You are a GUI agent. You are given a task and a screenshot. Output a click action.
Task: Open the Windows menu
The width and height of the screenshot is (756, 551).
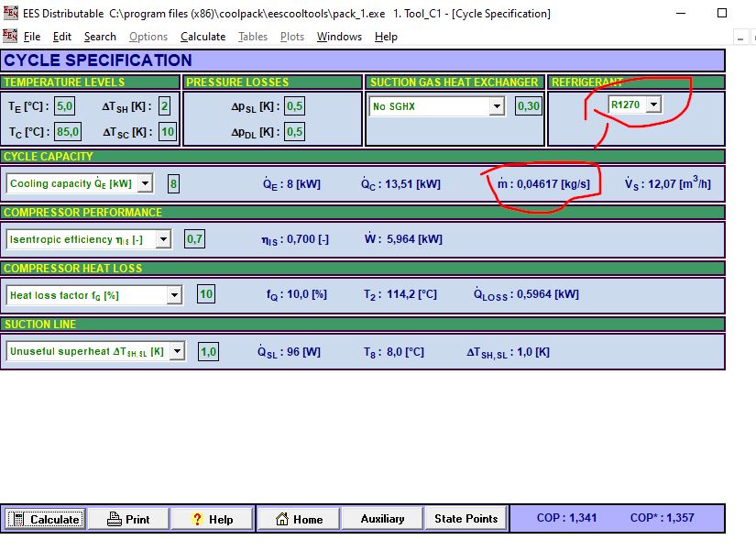339,37
